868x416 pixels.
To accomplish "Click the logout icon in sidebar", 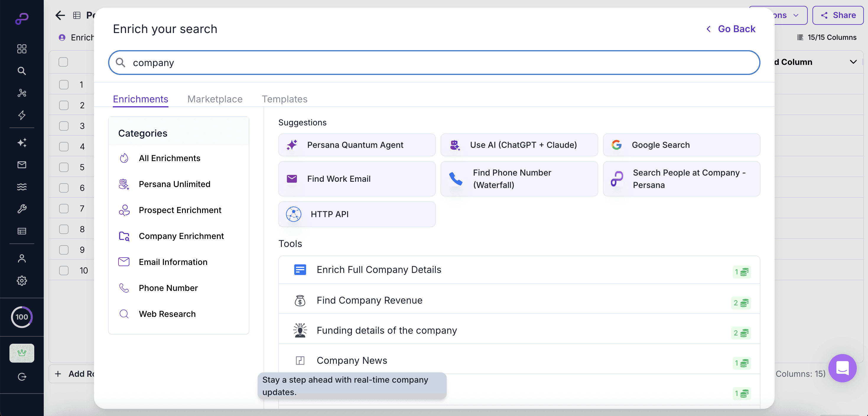I will [x=22, y=377].
